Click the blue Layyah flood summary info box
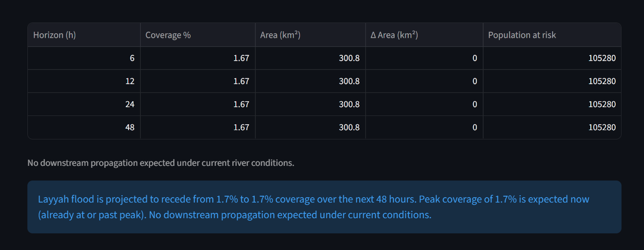The image size is (644, 250). pos(324,207)
